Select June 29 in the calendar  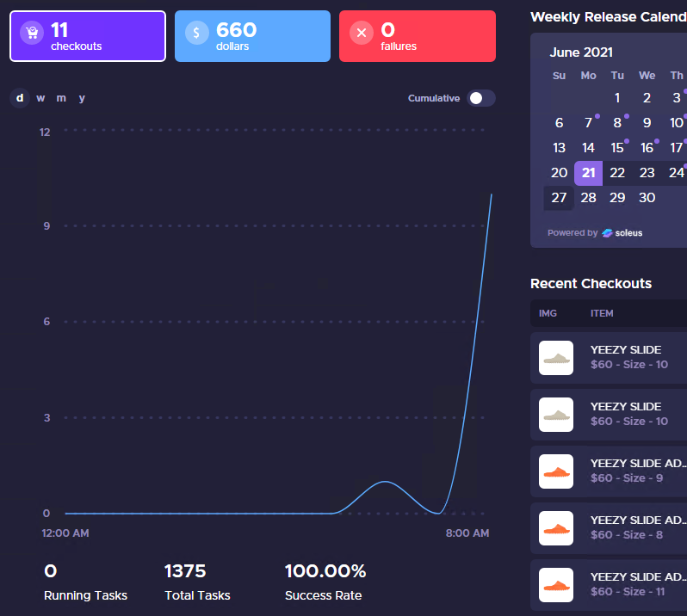pyautogui.click(x=617, y=198)
